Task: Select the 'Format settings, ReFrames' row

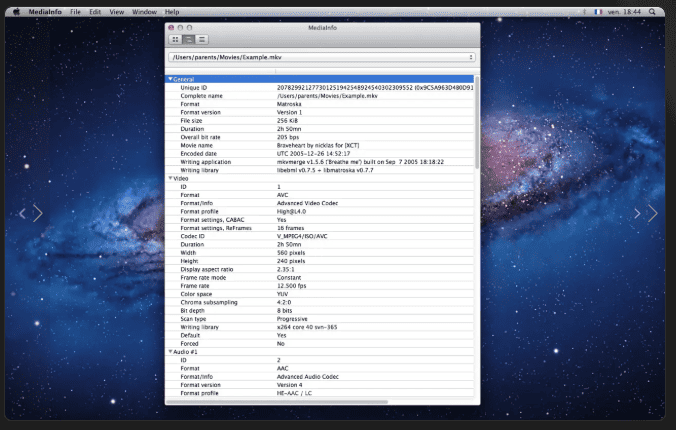Action: 319,228
